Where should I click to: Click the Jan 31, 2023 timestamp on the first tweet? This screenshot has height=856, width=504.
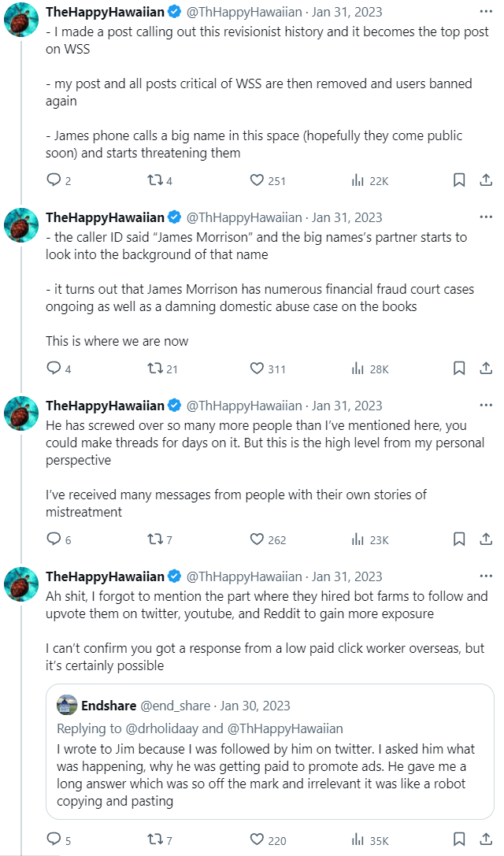point(347,13)
